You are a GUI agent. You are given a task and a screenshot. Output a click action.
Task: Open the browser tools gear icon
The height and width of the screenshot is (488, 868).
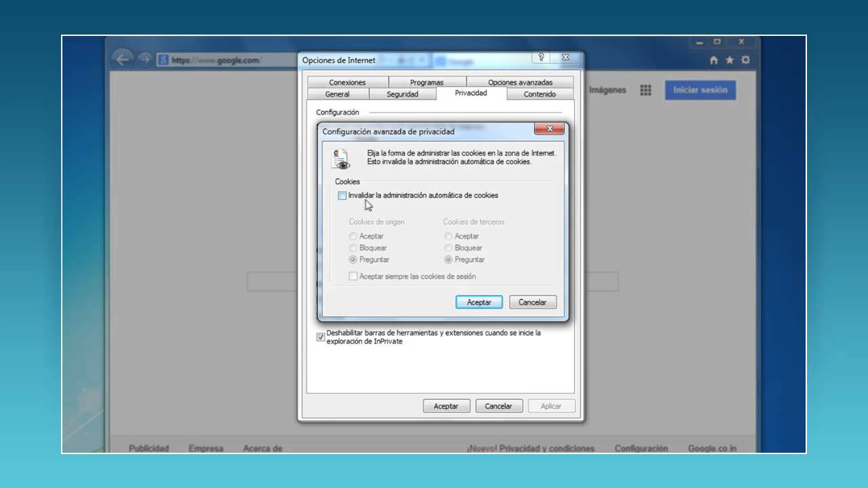[x=746, y=60]
